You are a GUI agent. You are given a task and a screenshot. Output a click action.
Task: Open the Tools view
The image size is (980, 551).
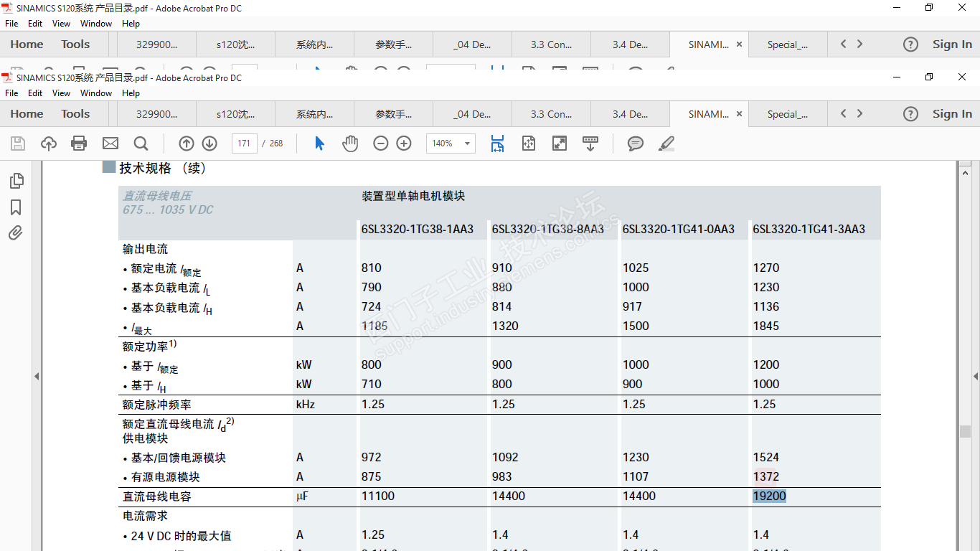pyautogui.click(x=75, y=114)
